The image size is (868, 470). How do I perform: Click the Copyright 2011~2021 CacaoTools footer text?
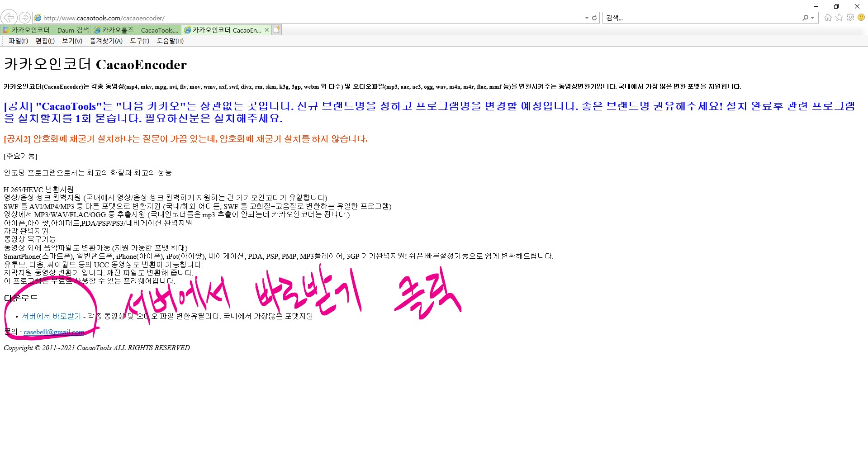point(97,348)
